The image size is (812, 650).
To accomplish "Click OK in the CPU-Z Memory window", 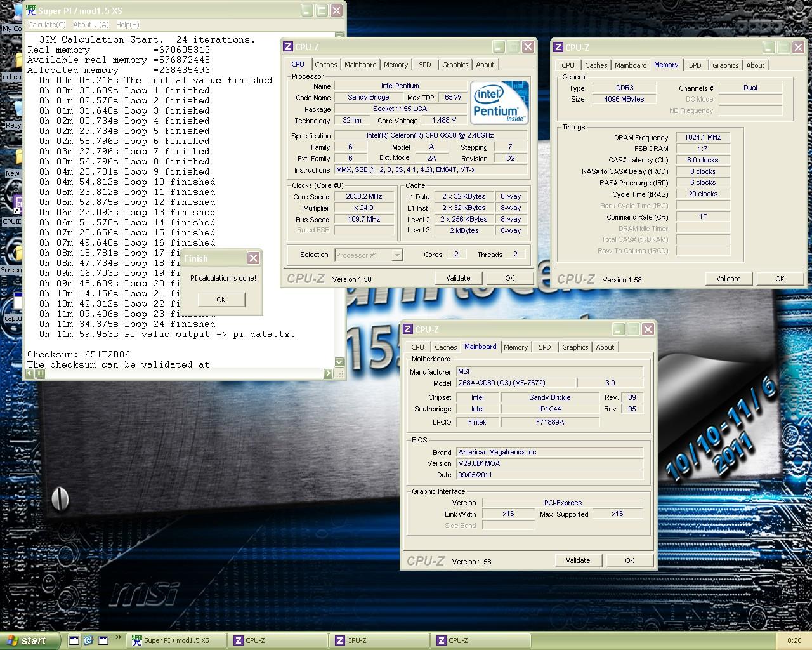I will pos(780,279).
